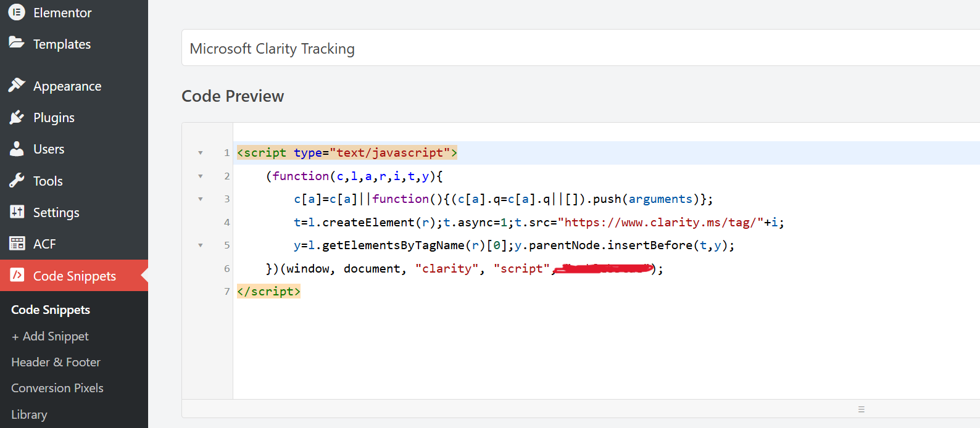Image resolution: width=980 pixels, height=428 pixels.
Task: Click the Templates folder icon
Action: click(x=17, y=43)
